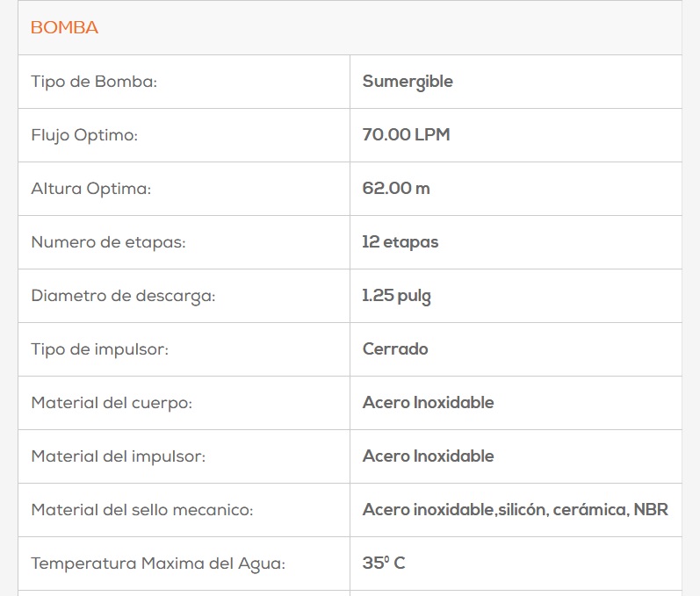Click the '35° C' temperature value
Image resolution: width=700 pixels, height=596 pixels.
pos(384,564)
